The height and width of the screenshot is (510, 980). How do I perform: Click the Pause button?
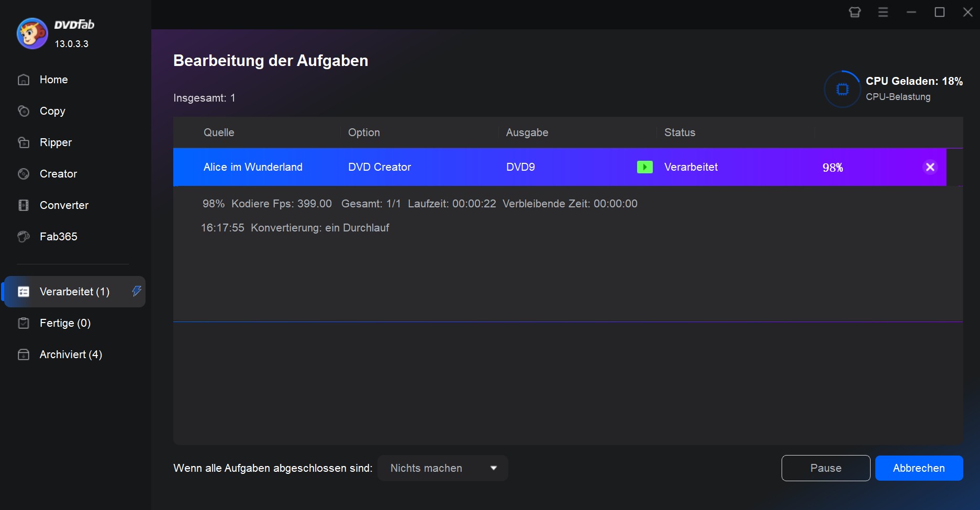point(826,468)
